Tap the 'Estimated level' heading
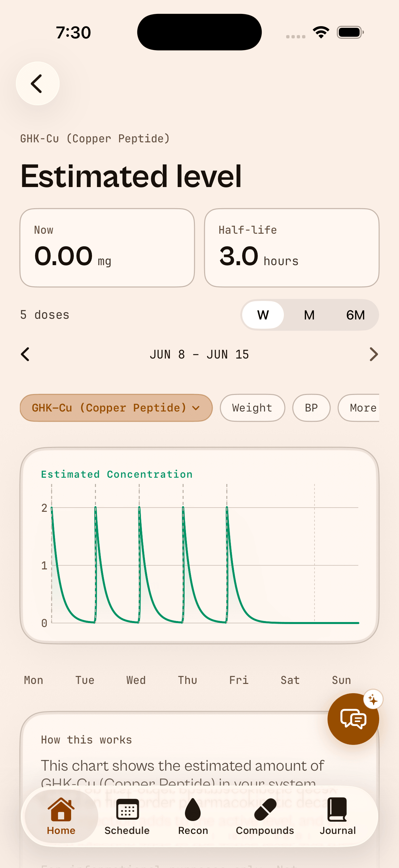 click(x=131, y=176)
